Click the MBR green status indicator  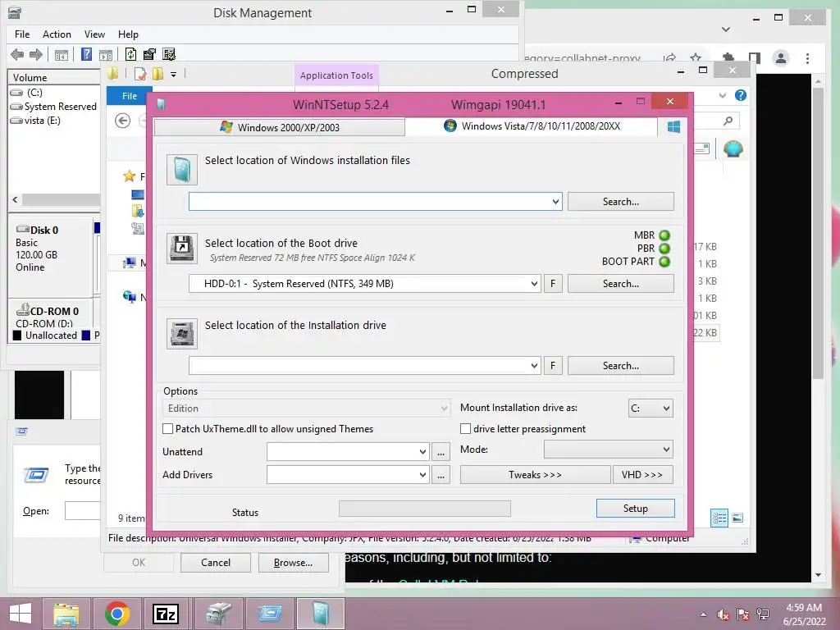tap(664, 235)
